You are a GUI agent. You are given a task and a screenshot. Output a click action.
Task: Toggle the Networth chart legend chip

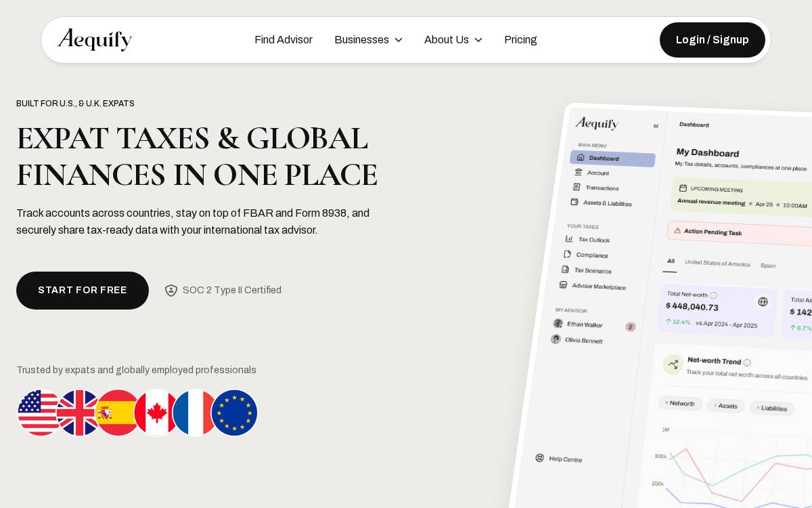[680, 403]
